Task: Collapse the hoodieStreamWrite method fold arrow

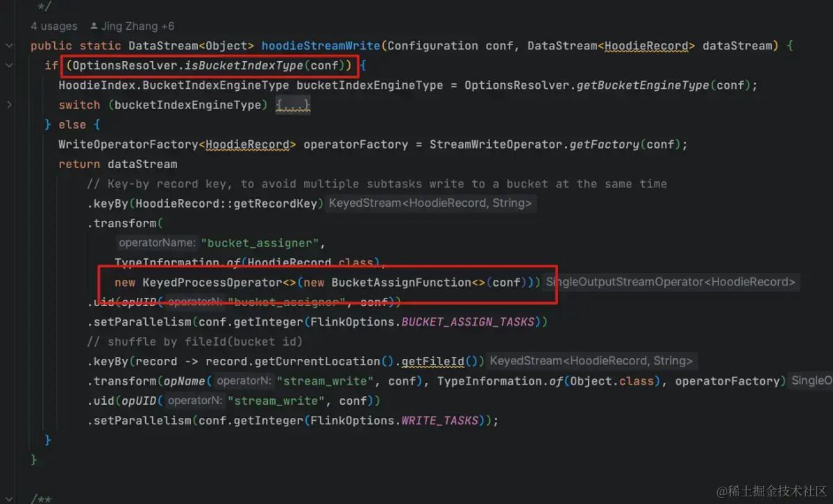Action: (x=9, y=46)
